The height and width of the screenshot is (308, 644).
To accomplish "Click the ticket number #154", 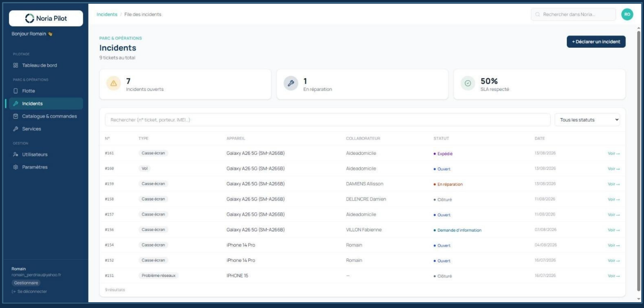I will 109,245.
